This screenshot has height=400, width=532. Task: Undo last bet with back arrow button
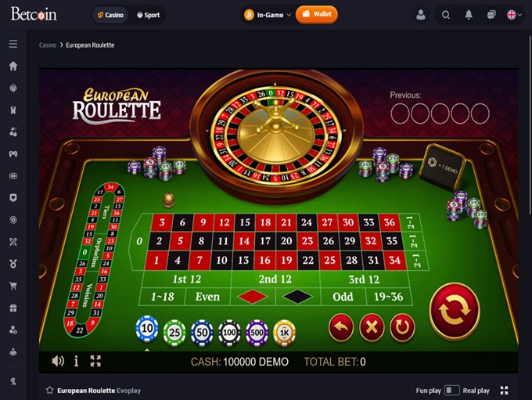tap(341, 327)
